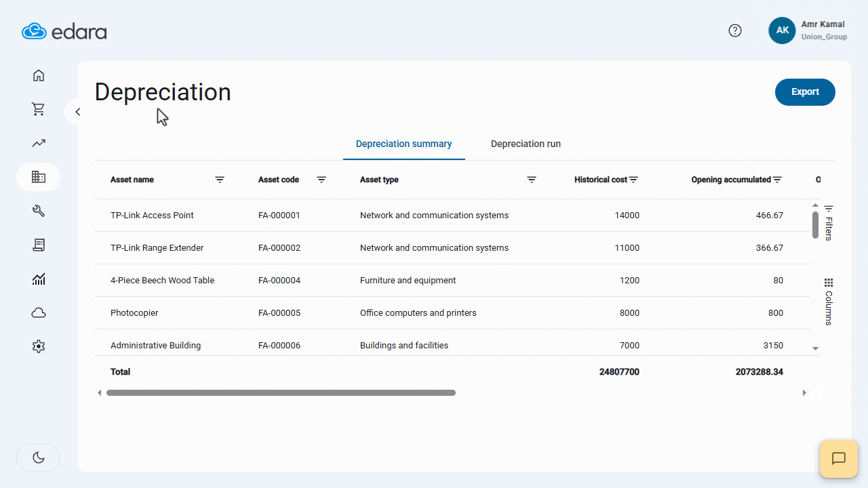
Task: Click asset code FA-000005
Action: click(279, 313)
